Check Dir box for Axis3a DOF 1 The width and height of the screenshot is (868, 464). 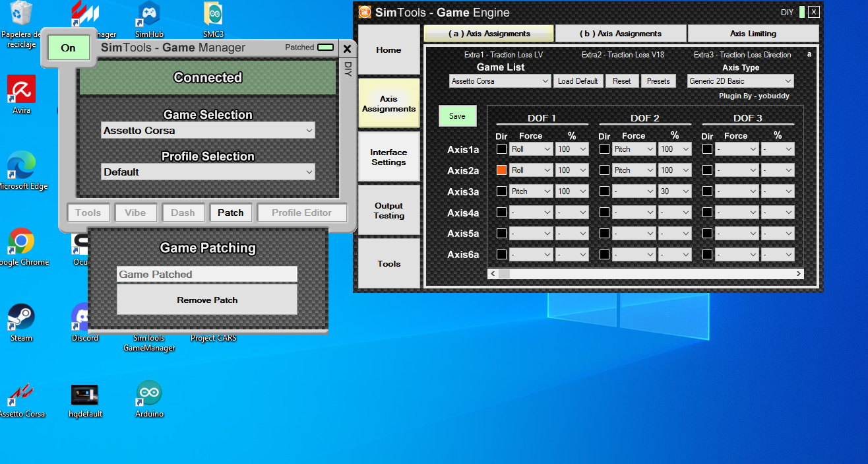point(501,191)
